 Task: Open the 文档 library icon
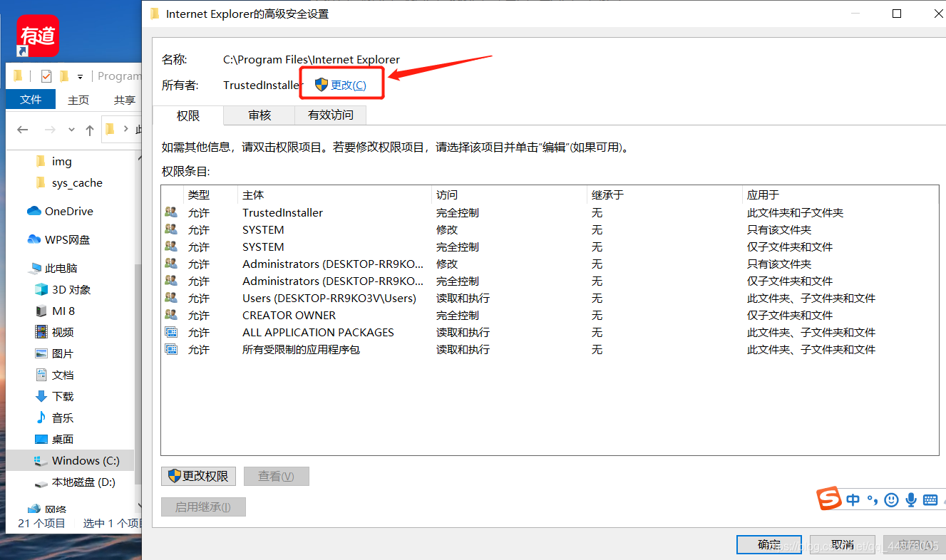pyautogui.click(x=41, y=375)
